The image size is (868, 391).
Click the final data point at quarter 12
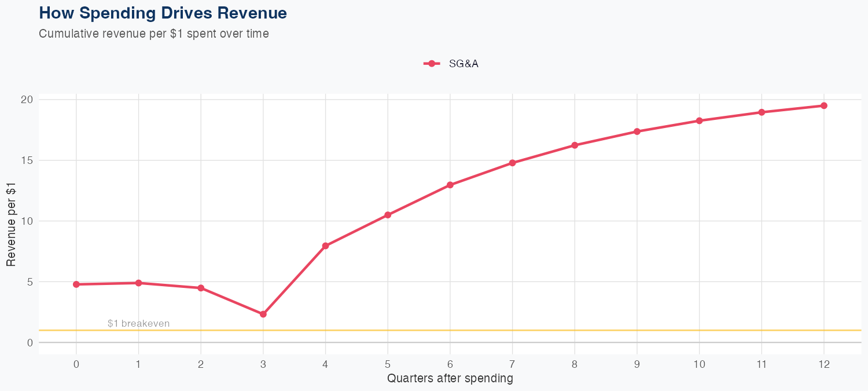coord(824,105)
